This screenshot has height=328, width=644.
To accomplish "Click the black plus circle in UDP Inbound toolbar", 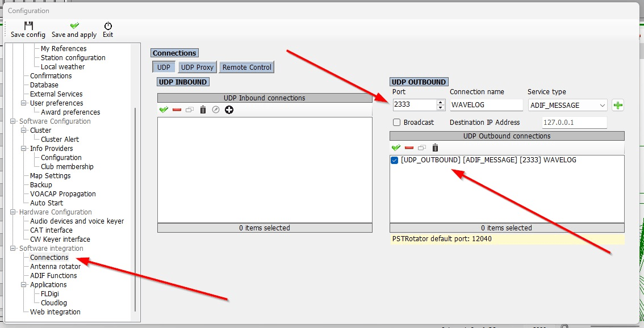I will [229, 110].
